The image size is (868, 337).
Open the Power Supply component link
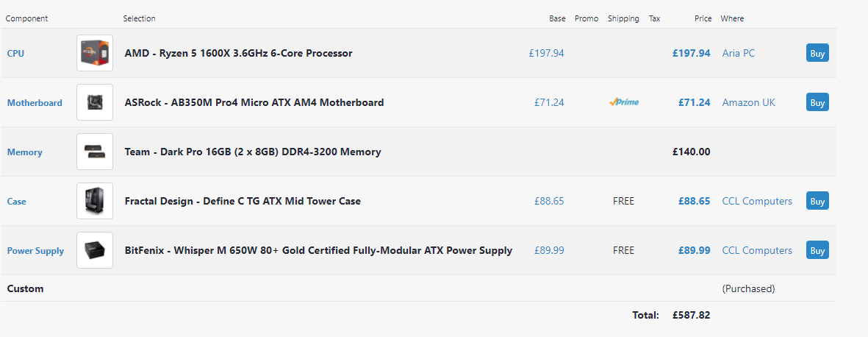coord(35,251)
